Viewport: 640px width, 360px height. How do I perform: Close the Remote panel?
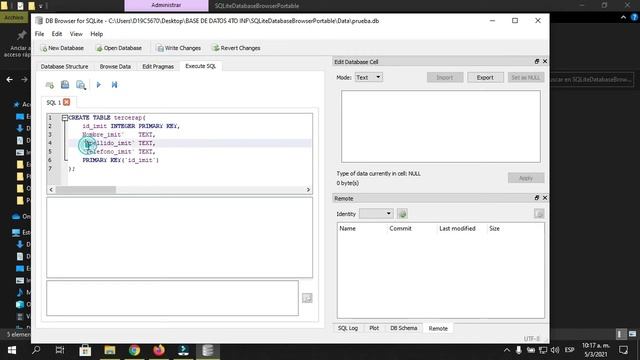[x=544, y=198]
